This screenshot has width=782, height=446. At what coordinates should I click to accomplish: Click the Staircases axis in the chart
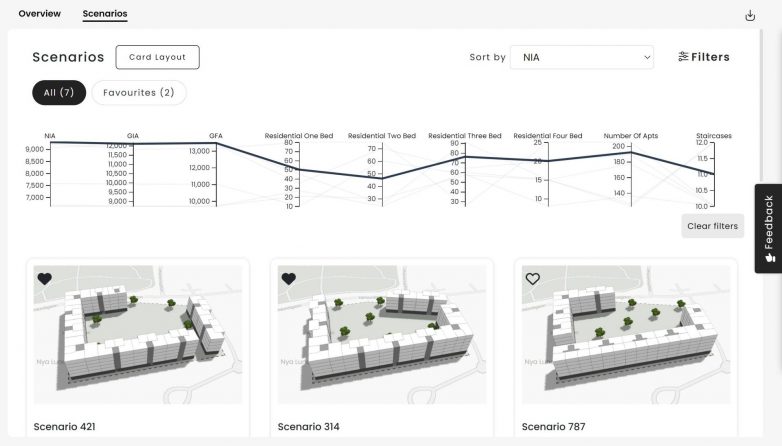[x=713, y=173]
